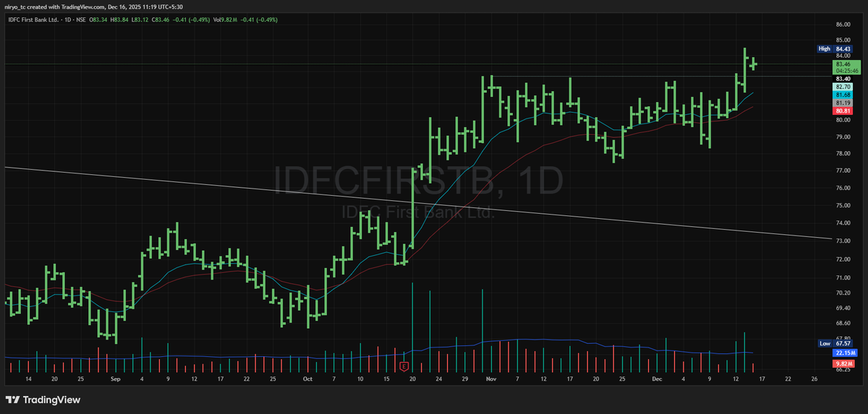The width and height of the screenshot is (868, 414).
Task: Click the 77.00 price axis tick
Action: pyautogui.click(x=843, y=171)
